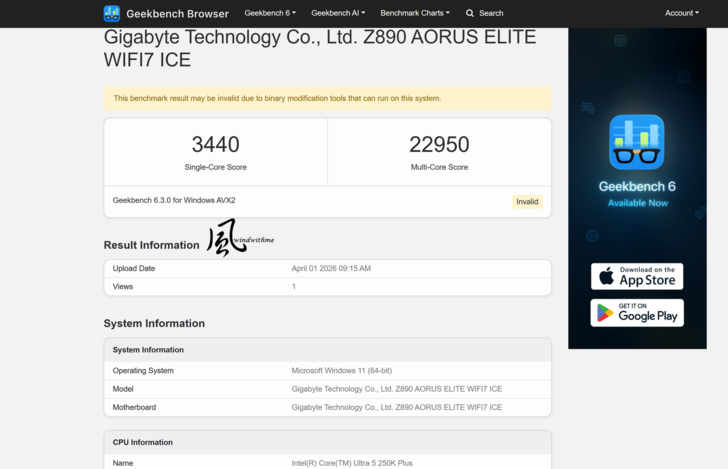The image size is (728, 469).
Task: Open the Search link in navbar
Action: pyautogui.click(x=485, y=13)
